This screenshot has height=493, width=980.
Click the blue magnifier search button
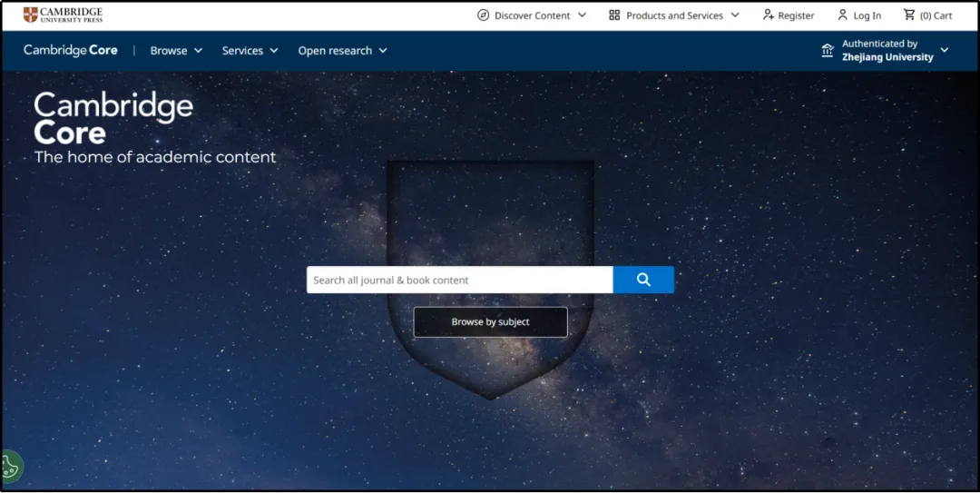click(x=643, y=280)
